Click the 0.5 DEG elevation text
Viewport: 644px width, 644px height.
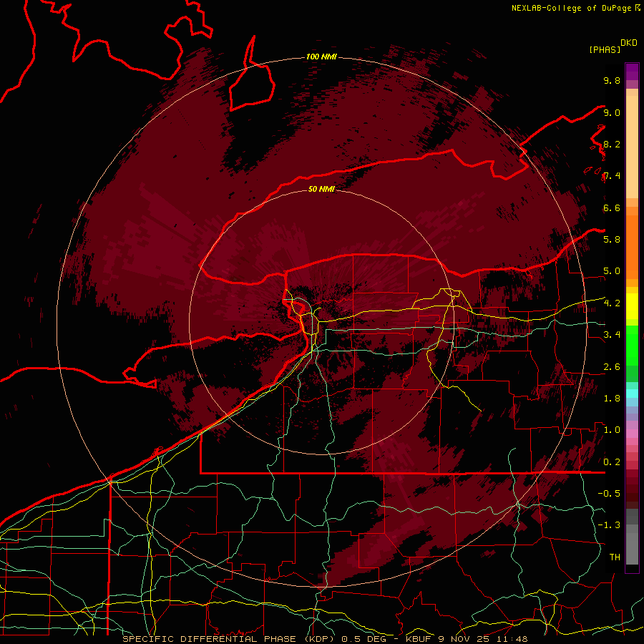[363, 639]
